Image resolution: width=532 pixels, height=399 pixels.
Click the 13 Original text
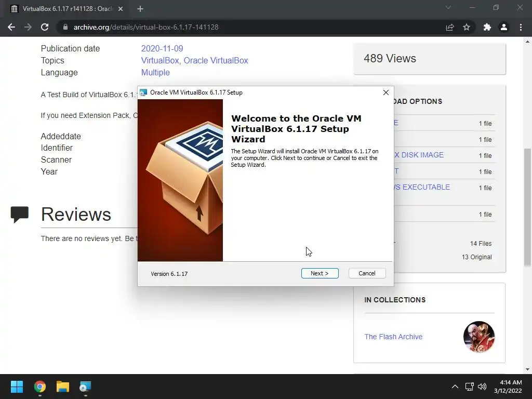click(x=476, y=257)
